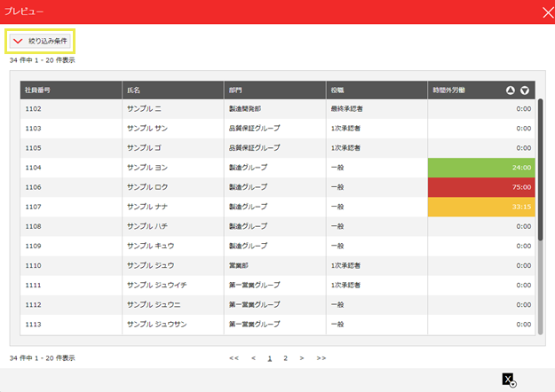This screenshot has height=392, width=555.
Task: Click the name サンプル ジュウサン
Action: pyautogui.click(x=157, y=325)
